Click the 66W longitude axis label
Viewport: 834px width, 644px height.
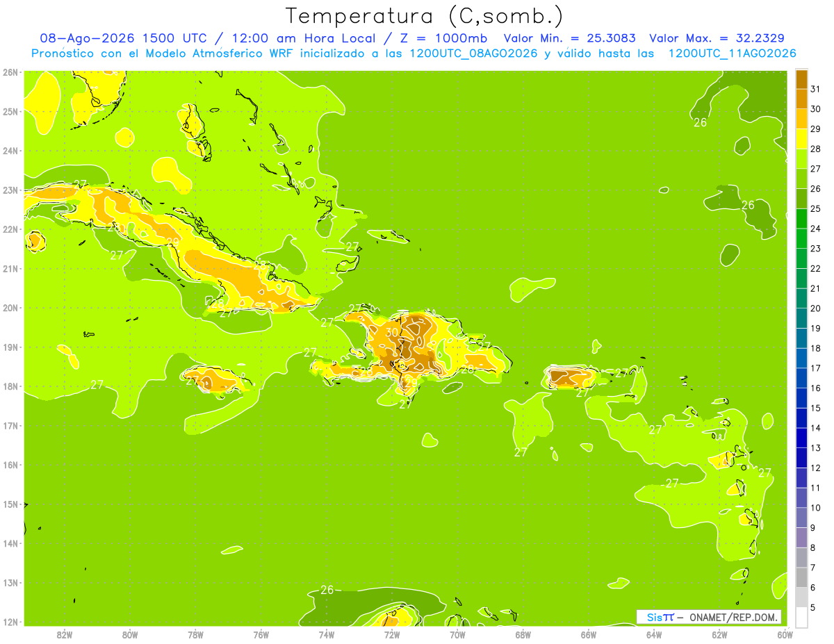[588, 634]
